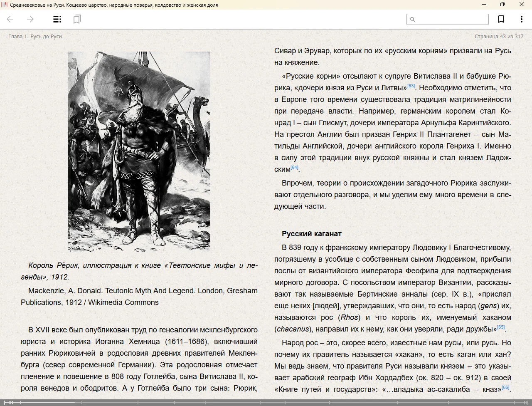Bookmark this page with ribbon icon
This screenshot has width=532, height=406.
pyautogui.click(x=501, y=19)
